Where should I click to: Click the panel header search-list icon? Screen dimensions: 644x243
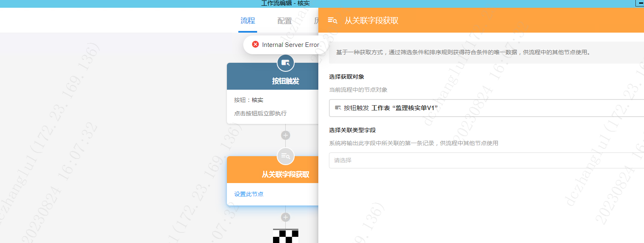[x=333, y=20]
